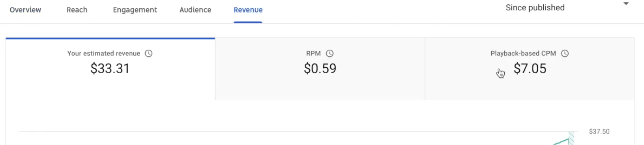Click the $7.05 CPM value
Image resolution: width=644 pixels, height=145 pixels.
pos(530,69)
